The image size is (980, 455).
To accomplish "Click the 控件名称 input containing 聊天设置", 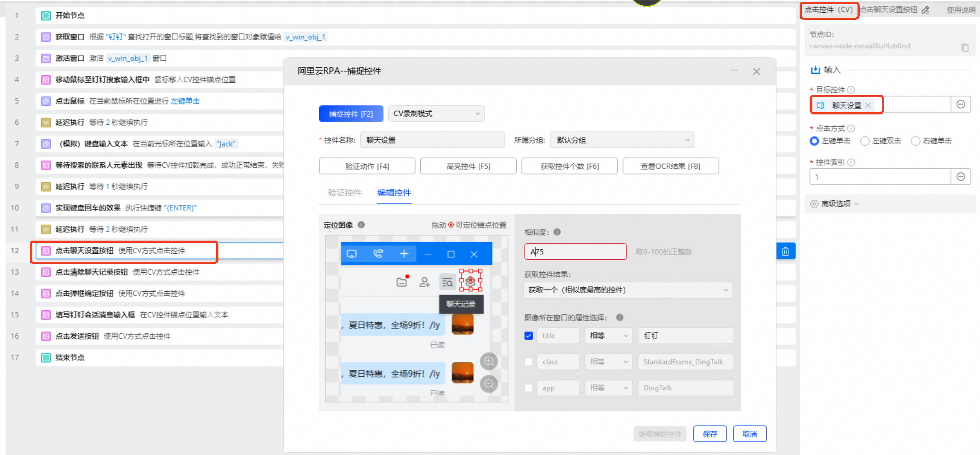I will [x=432, y=140].
